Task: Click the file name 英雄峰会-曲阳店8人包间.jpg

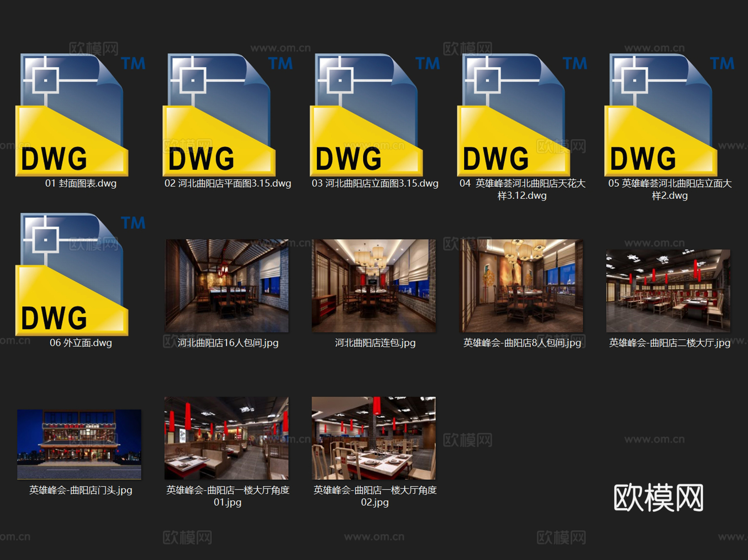Action: point(522,343)
